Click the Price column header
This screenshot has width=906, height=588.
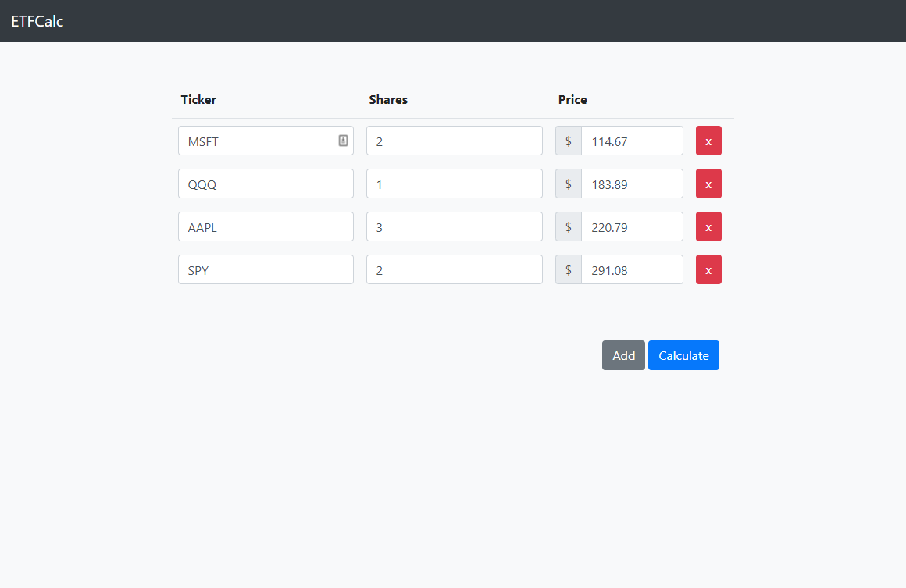coord(572,99)
